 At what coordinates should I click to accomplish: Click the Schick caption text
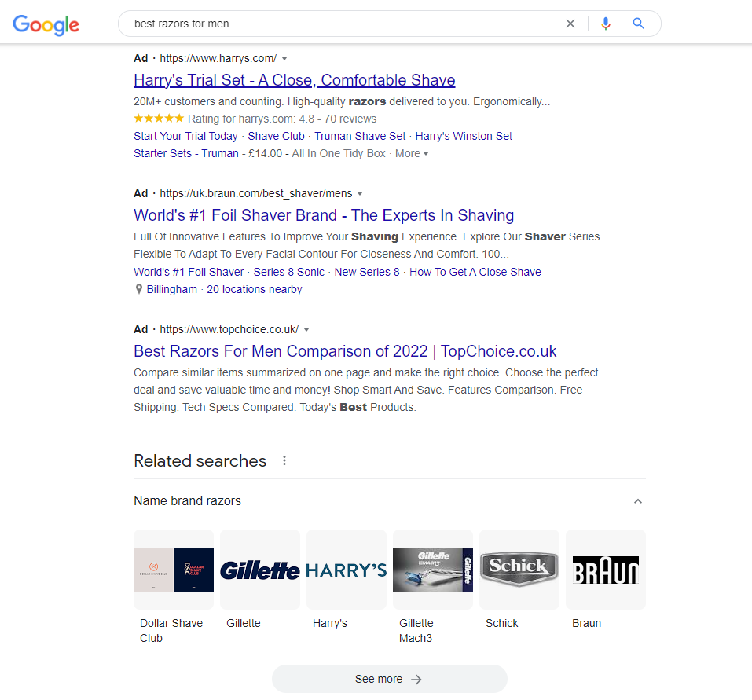(x=501, y=623)
